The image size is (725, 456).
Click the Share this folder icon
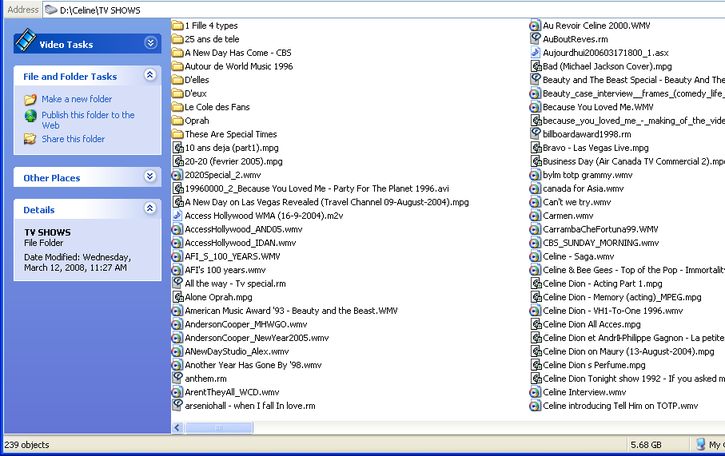pos(31,139)
